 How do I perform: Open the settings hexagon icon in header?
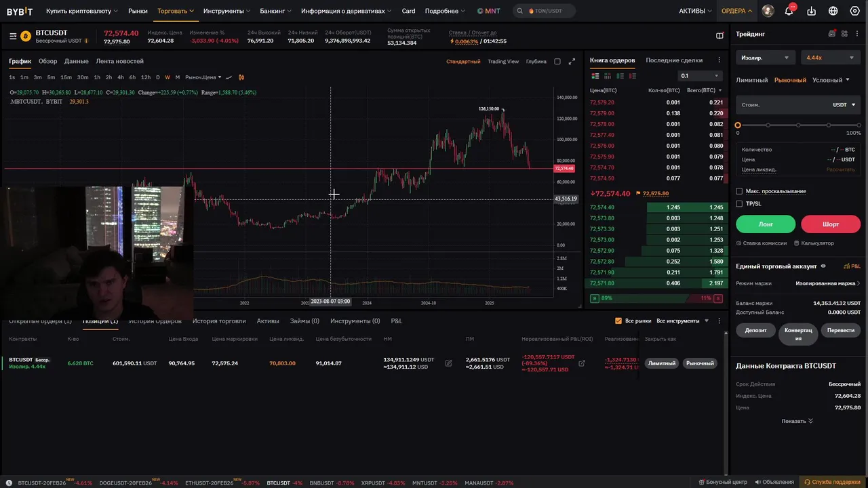(855, 11)
